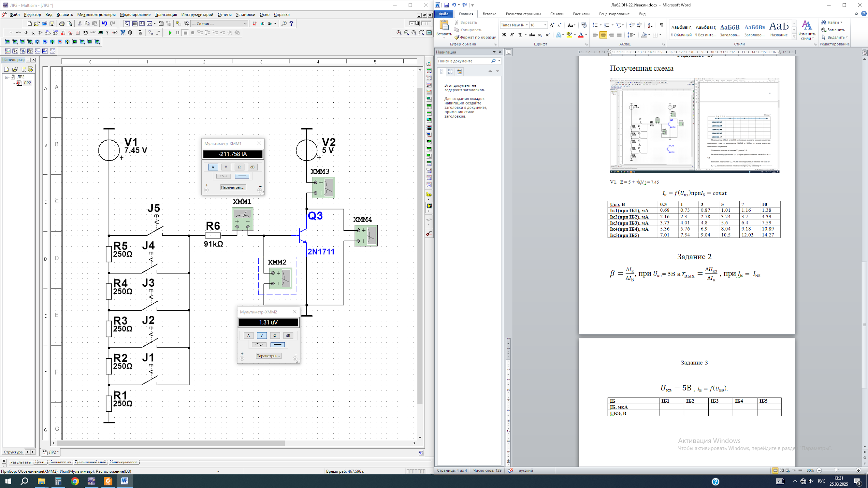Image resolution: width=868 pixels, height=488 pixels.
Task: Click Параметры... in Мультиметр-XMM1
Action: coord(233,187)
